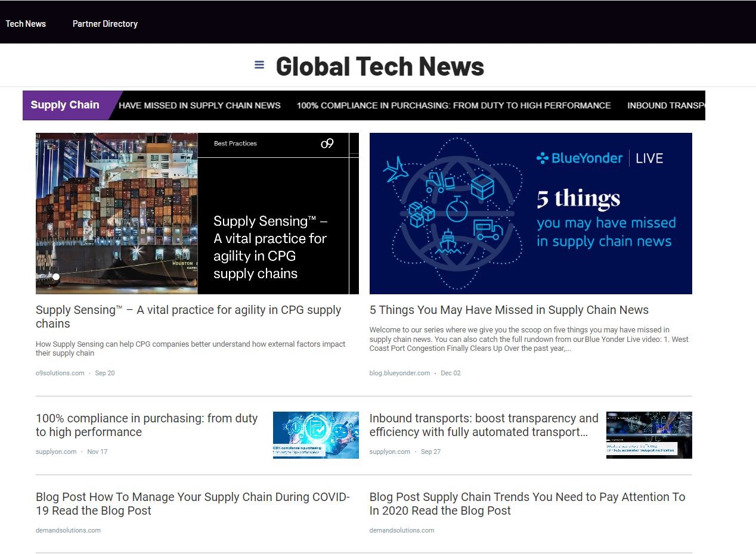
Task: Click supplyon.com source dated Nov 17
Action: tap(56, 452)
